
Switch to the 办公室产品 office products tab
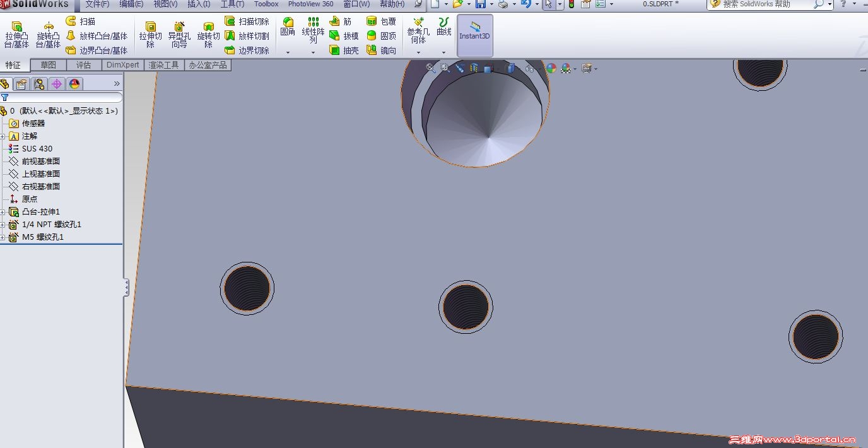[208, 65]
